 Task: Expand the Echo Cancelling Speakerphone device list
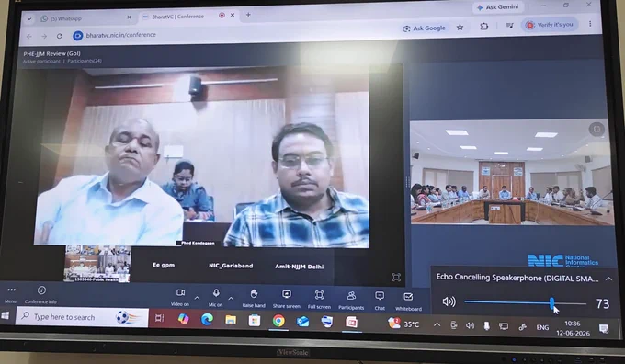pyautogui.click(x=608, y=279)
